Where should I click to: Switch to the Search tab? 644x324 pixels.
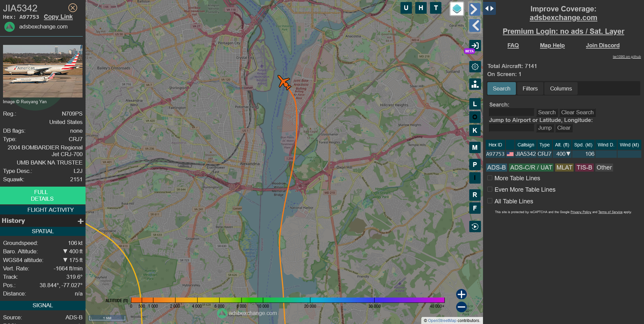click(x=501, y=88)
